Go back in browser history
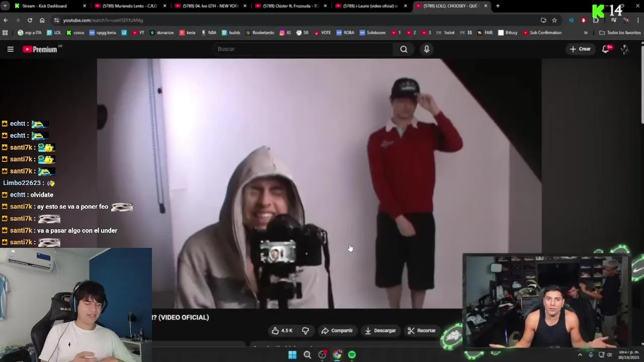This screenshot has height=362, width=644. pos(6,20)
